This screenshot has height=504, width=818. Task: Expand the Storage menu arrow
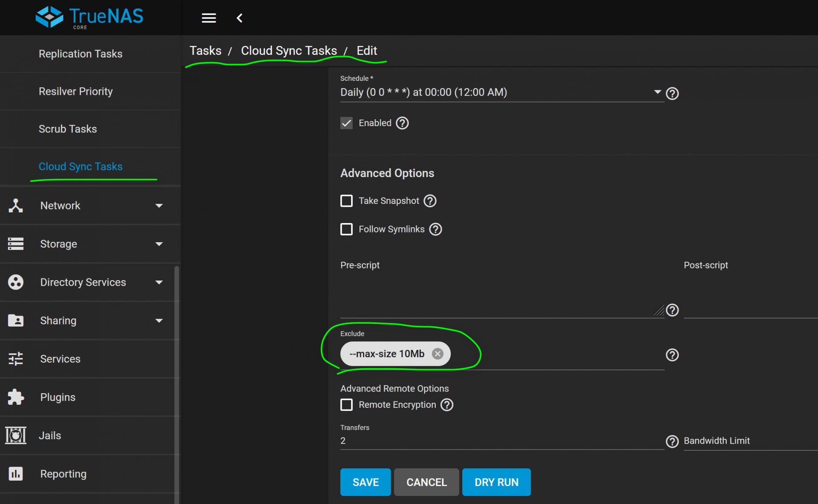coord(159,244)
